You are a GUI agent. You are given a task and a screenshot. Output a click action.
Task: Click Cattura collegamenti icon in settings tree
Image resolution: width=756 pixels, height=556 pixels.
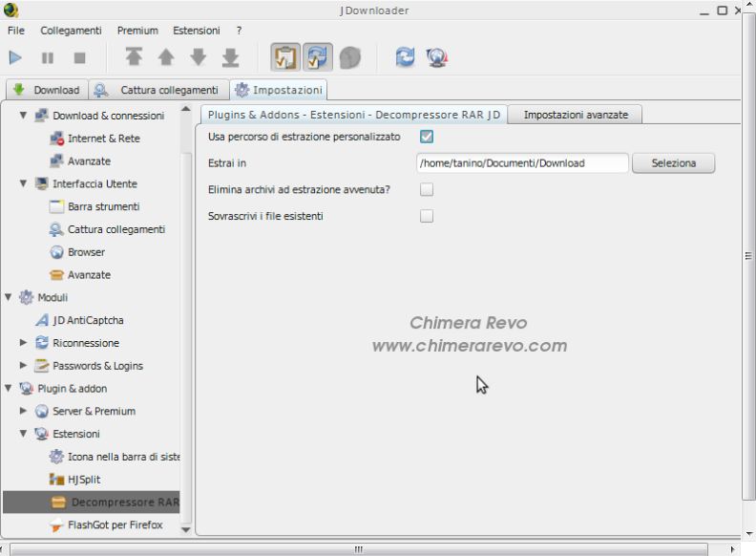click(56, 229)
